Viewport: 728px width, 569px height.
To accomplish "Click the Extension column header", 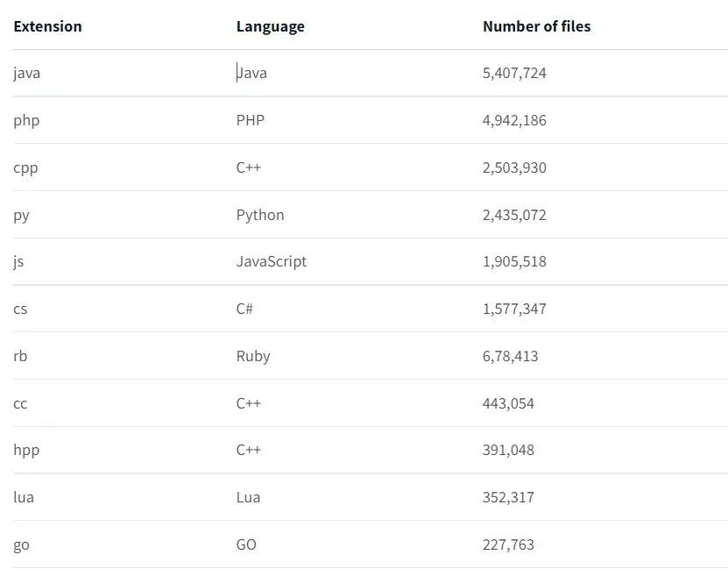I will pos(48,26).
